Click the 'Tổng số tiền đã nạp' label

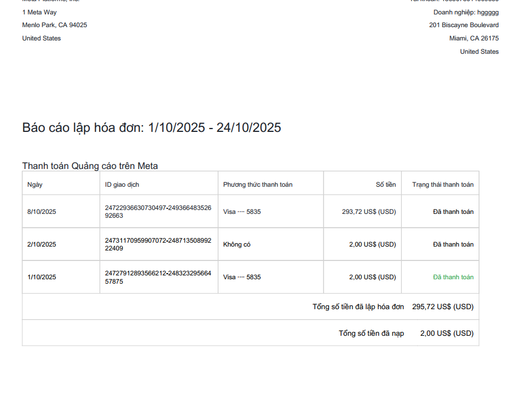(371, 334)
